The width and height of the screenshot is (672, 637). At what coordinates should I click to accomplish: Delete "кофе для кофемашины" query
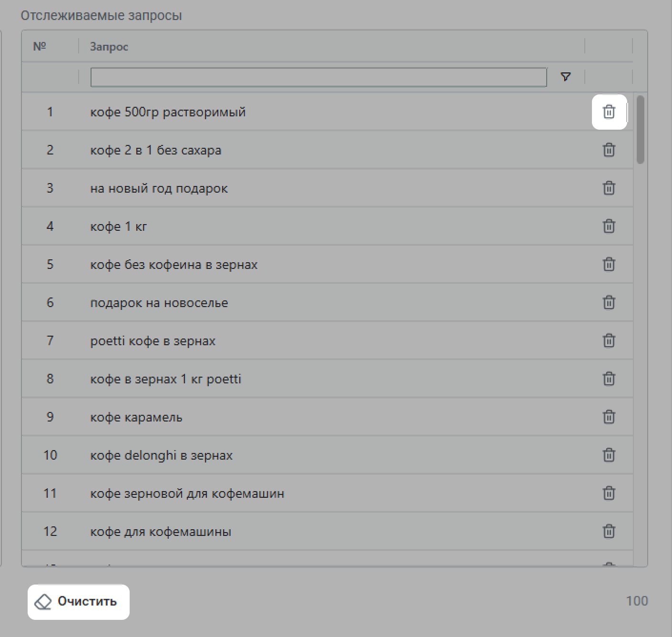pos(609,531)
